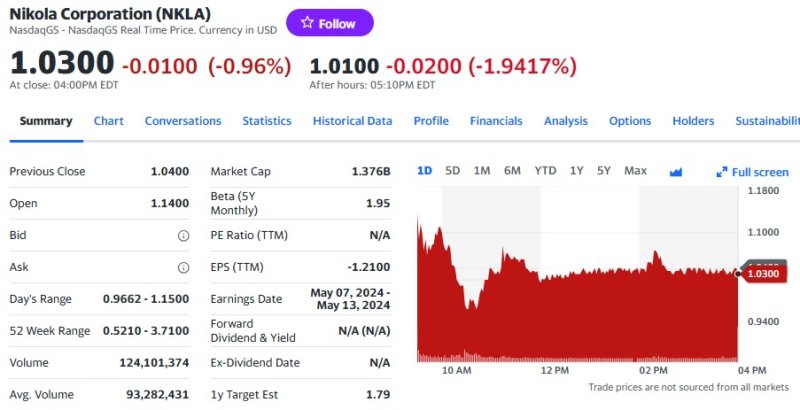The height and width of the screenshot is (410, 800).
Task: Select the 1D chart range
Action: [424, 171]
